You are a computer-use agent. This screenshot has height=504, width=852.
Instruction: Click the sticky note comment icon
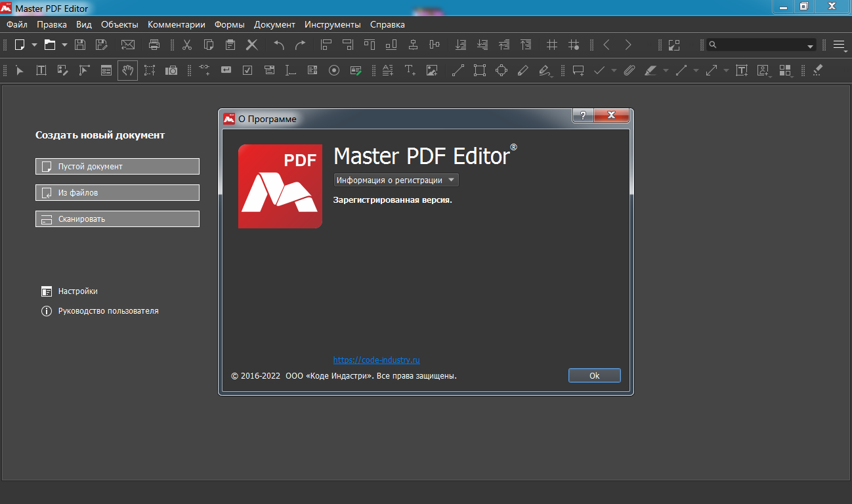click(x=578, y=70)
